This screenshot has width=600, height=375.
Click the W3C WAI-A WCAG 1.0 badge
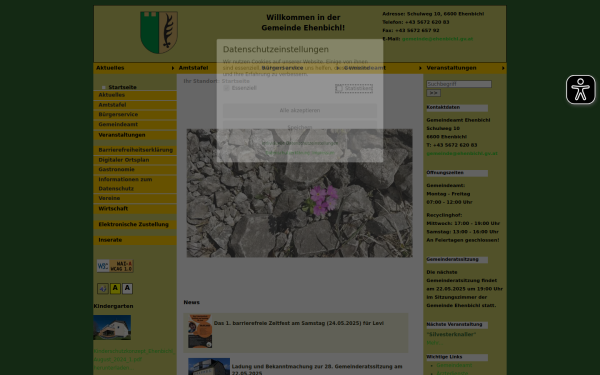pos(115,266)
